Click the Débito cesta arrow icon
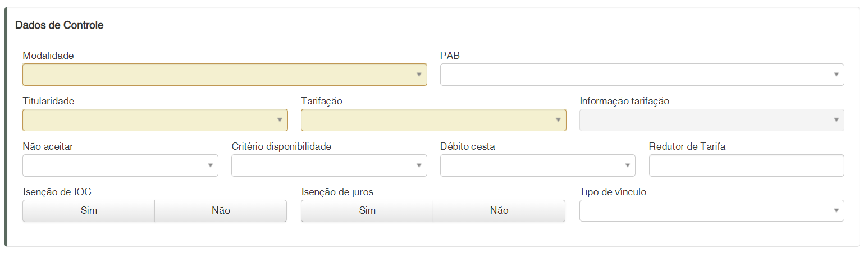Image resolution: width=868 pixels, height=253 pixels. [x=627, y=165]
